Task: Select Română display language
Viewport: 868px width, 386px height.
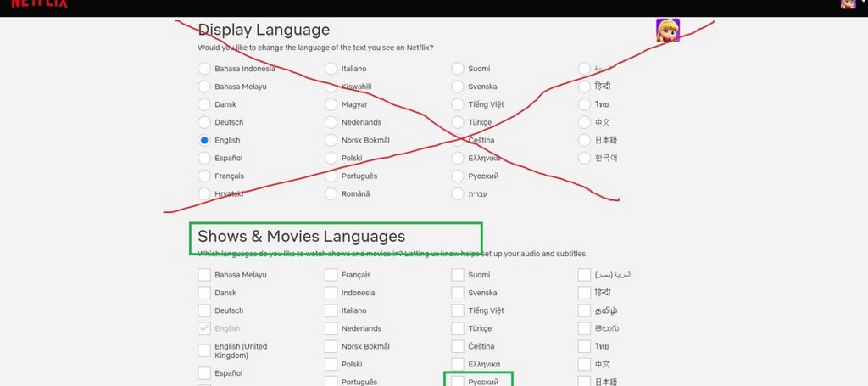Action: [331, 193]
